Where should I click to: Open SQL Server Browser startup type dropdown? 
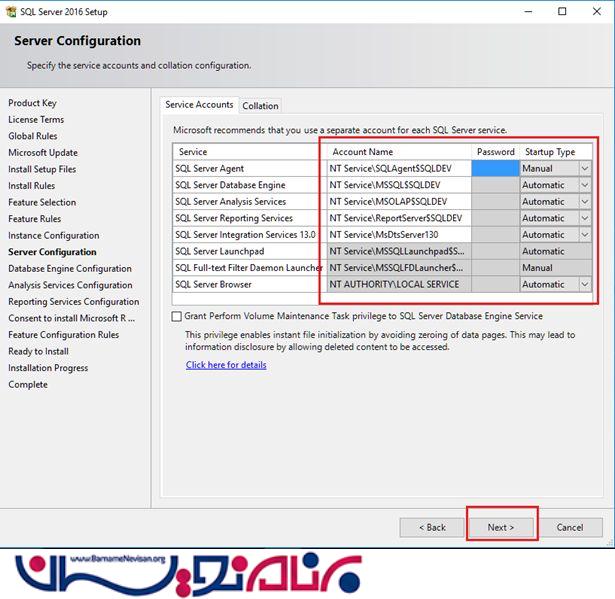click(x=584, y=284)
